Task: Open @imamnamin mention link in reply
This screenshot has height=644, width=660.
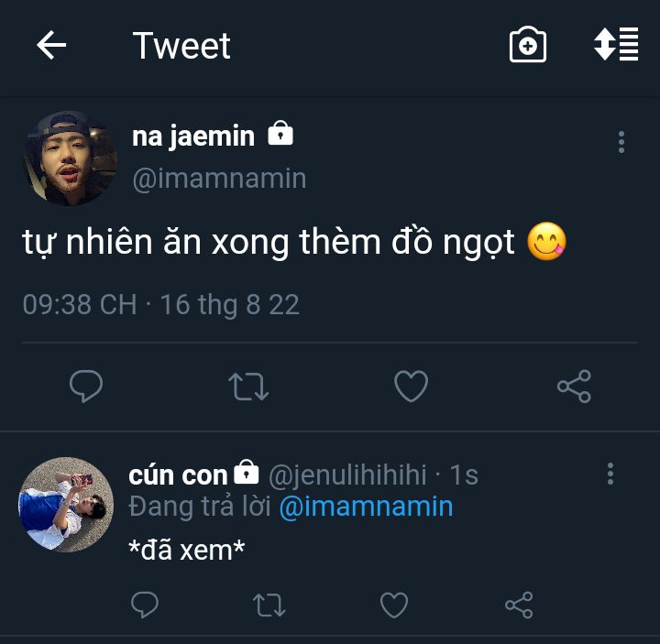Action: point(365,507)
